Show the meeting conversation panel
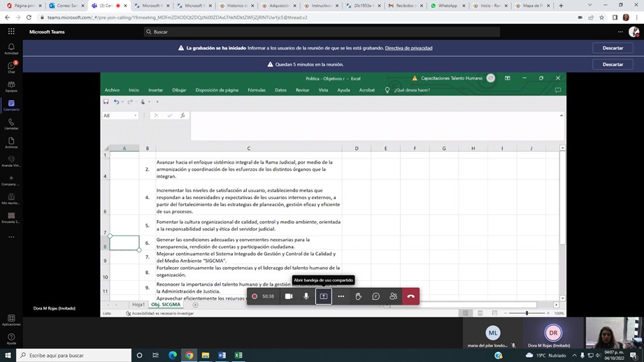This screenshot has width=644, height=362. (x=375, y=296)
